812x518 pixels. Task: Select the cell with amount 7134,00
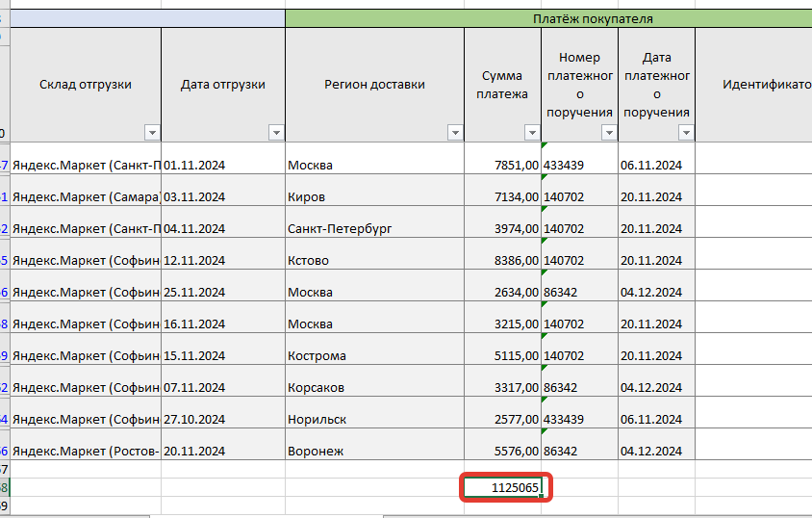pyautogui.click(x=502, y=190)
